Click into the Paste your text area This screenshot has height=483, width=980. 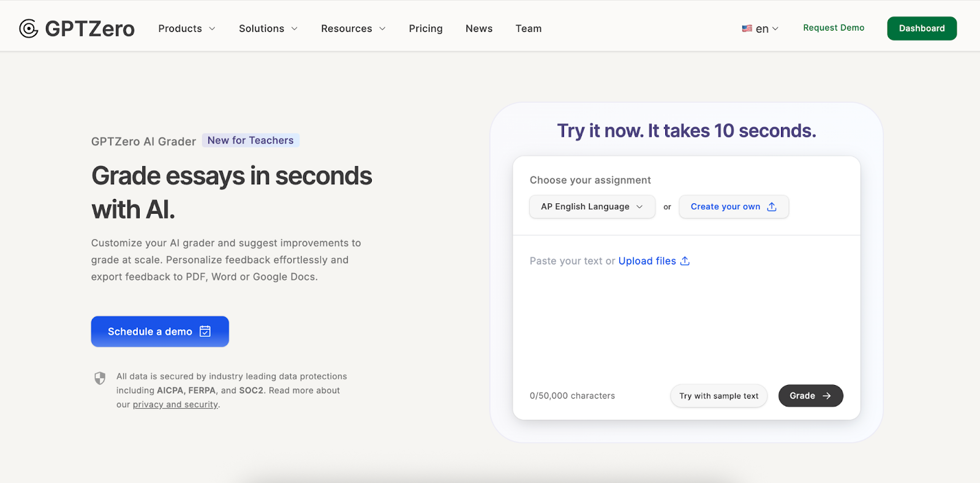click(x=686, y=318)
